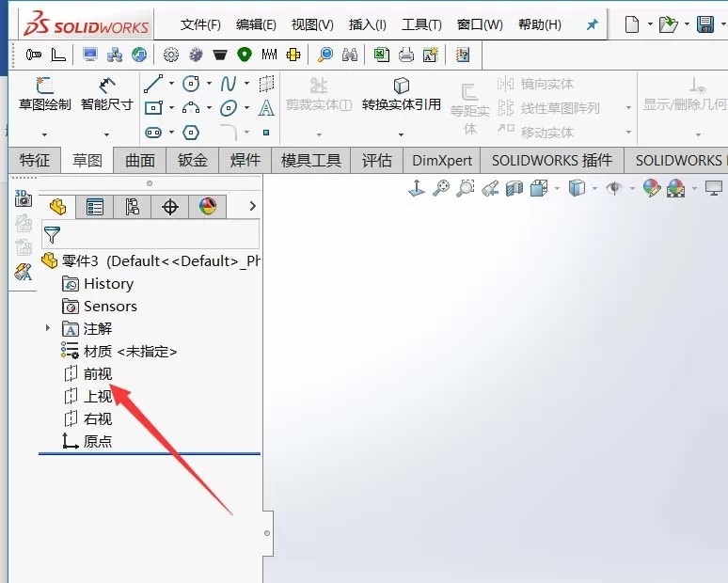Open the ConfigurationManager tab
This screenshot has height=583, width=728.
point(133,207)
